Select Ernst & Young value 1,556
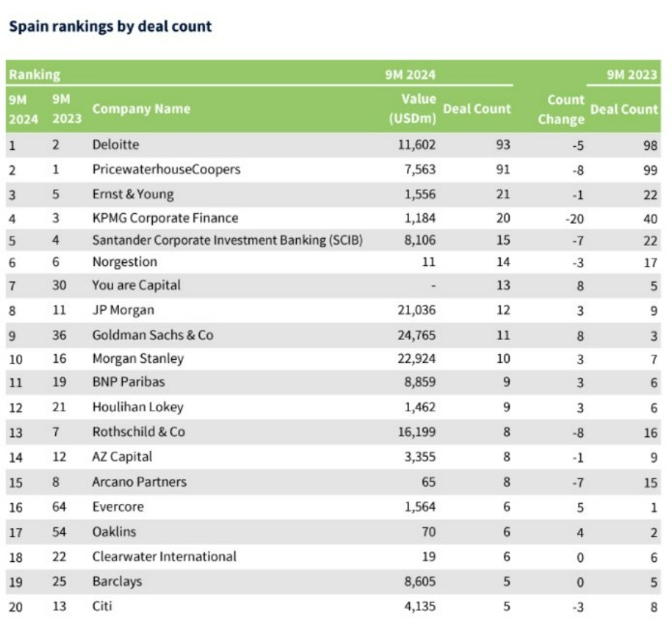 tap(420, 194)
